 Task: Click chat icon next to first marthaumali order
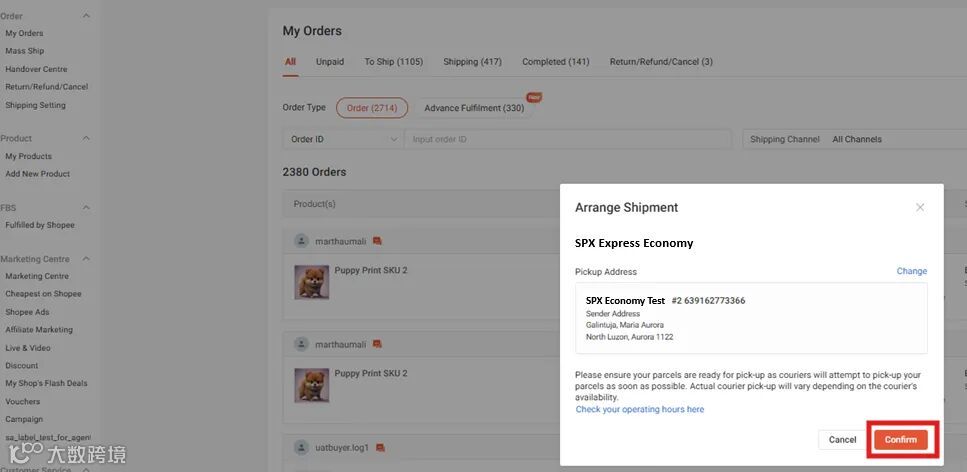click(x=377, y=241)
